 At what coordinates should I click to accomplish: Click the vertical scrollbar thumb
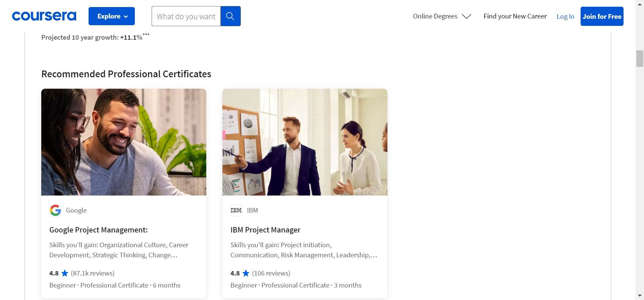640,59
